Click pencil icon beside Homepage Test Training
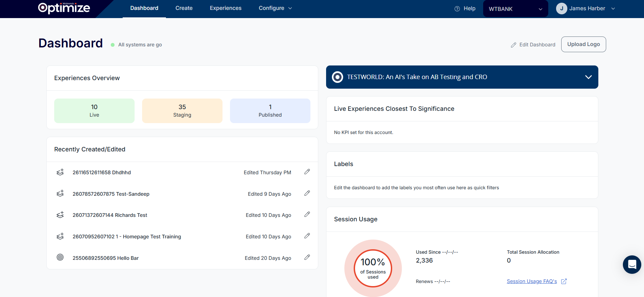The height and width of the screenshot is (297, 644). (307, 236)
